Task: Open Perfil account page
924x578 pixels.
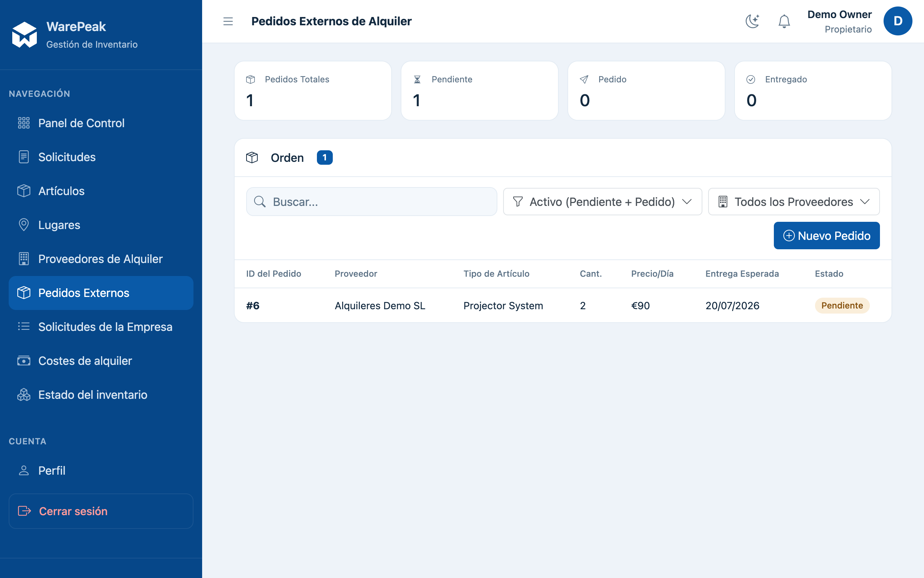Action: tap(101, 471)
